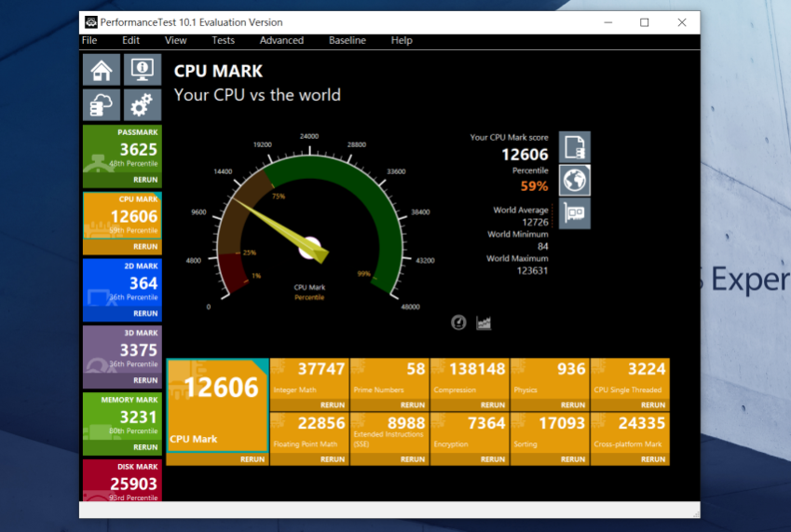Click the 59% percentile value
This screenshot has width=791, height=532.
pos(534,186)
